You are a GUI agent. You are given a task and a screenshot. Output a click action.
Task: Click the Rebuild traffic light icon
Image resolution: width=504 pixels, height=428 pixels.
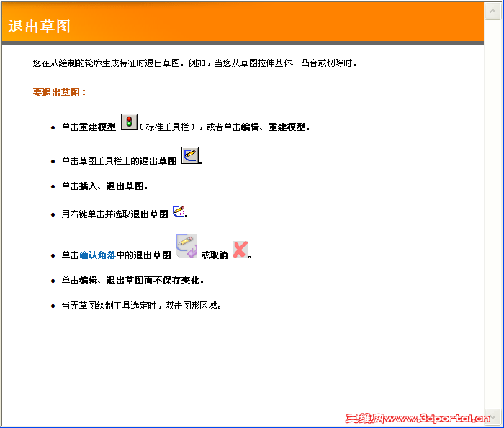[x=129, y=122]
